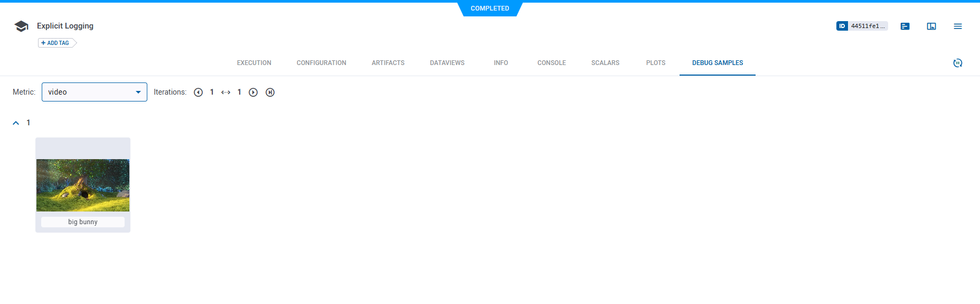Jump to the latest iteration
980x304 pixels.
pyautogui.click(x=270, y=93)
